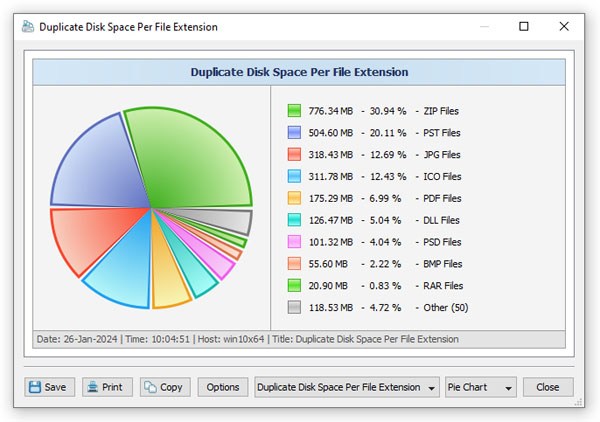Click the '318.43 MB' value
The width and height of the screenshot is (600, 422).
(x=331, y=155)
